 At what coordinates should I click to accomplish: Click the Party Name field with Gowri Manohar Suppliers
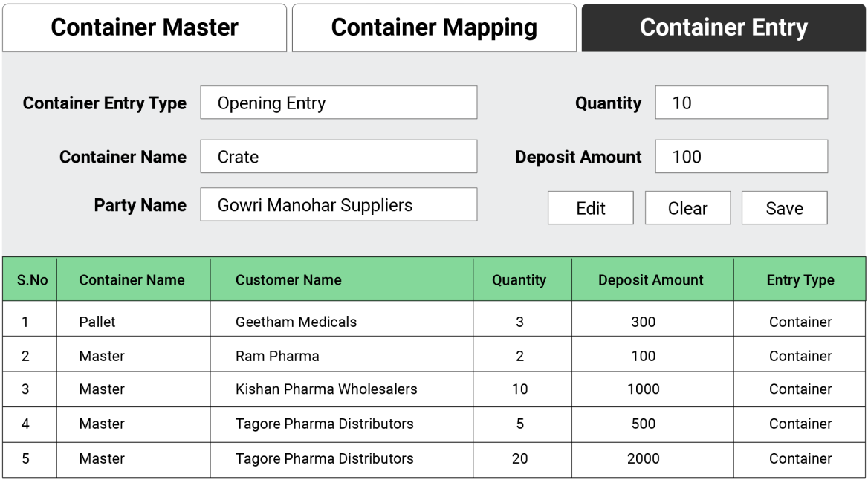338,204
